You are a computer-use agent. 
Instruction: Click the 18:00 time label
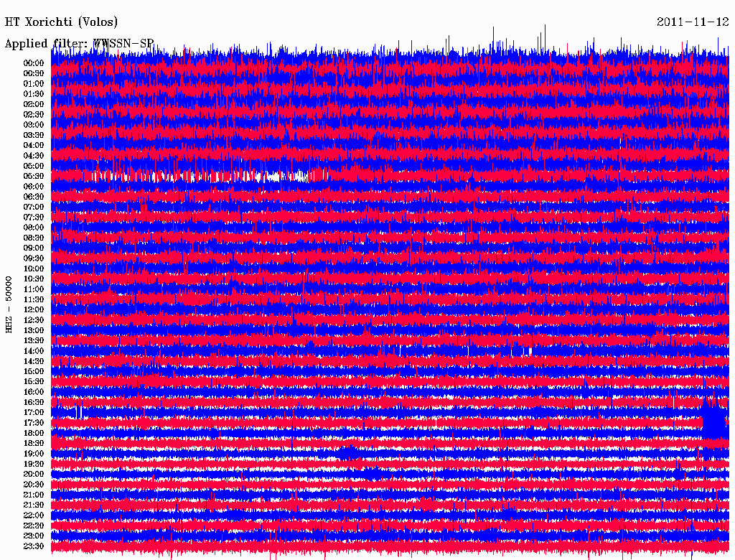(34, 433)
